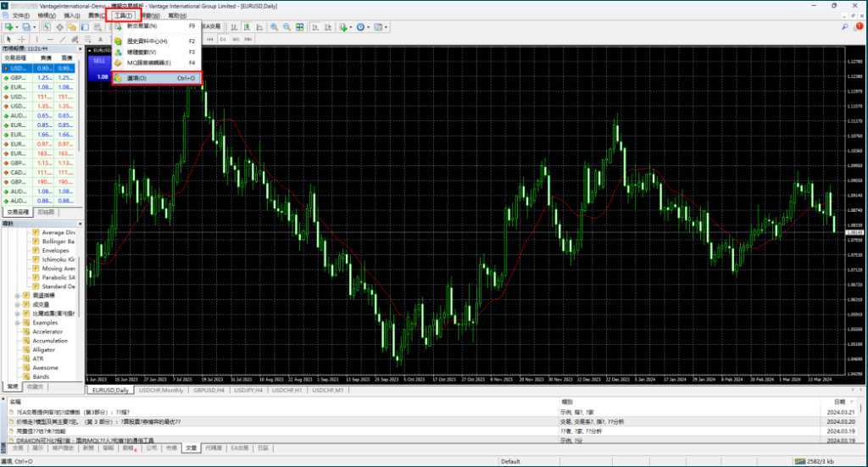This screenshot has width=868, height=467.
Task: Open the 工具 (Tools) menu
Action: pos(124,15)
